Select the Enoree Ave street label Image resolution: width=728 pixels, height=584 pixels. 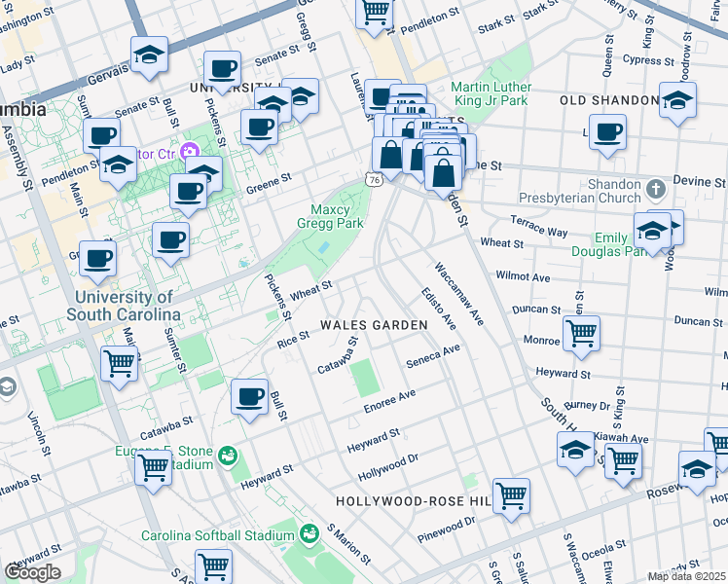[389, 402]
